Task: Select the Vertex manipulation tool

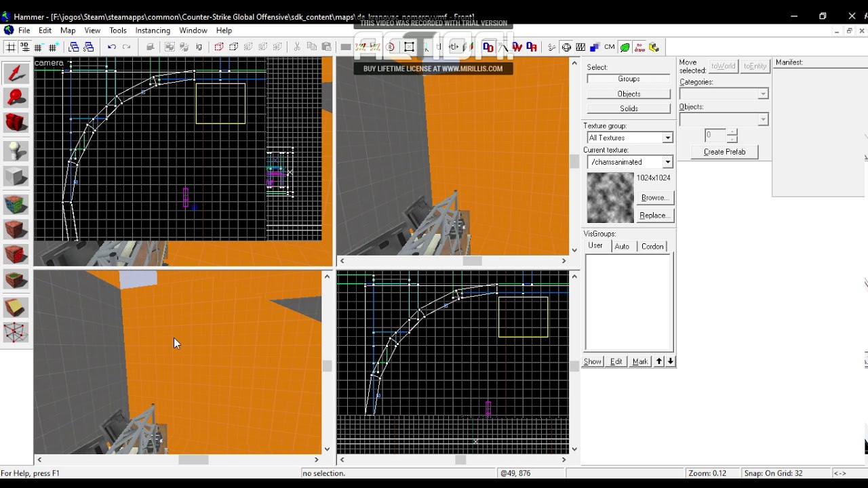Action: 16,333
